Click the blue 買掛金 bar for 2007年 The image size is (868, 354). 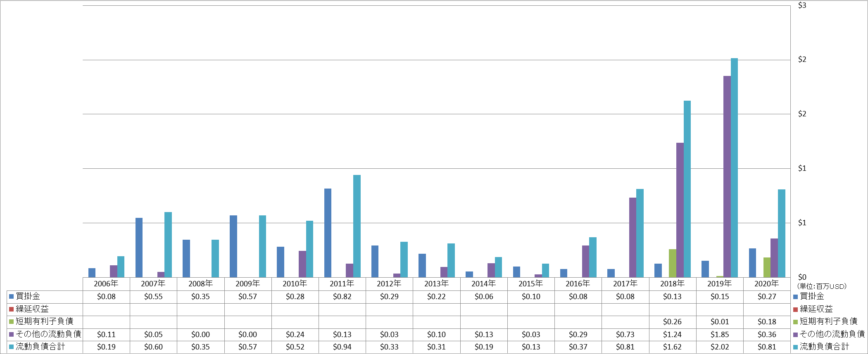(x=139, y=248)
